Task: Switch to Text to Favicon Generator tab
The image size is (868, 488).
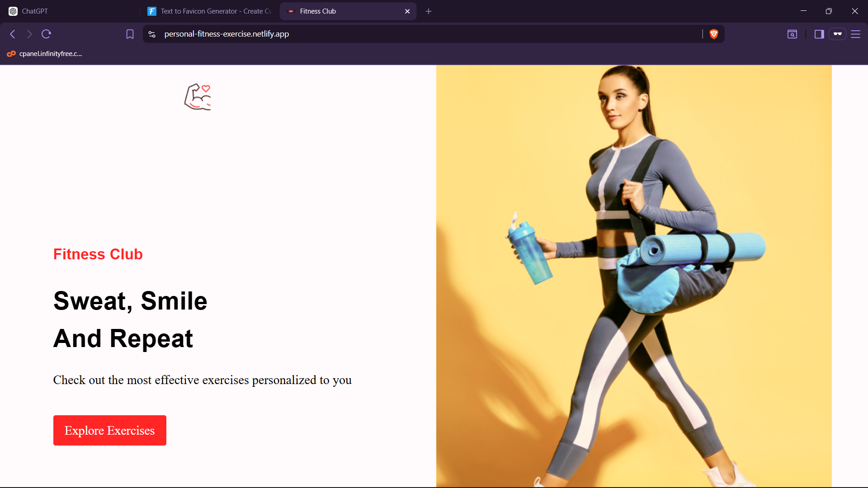Action: coord(210,11)
